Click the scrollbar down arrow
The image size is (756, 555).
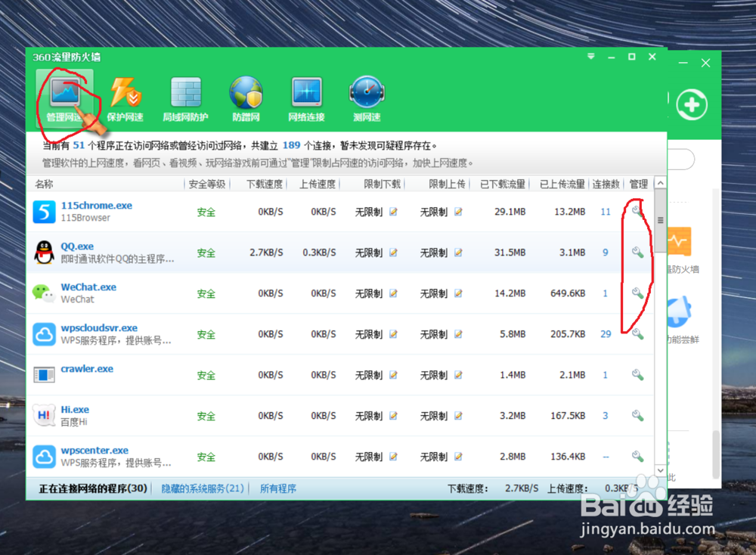pyautogui.click(x=661, y=470)
